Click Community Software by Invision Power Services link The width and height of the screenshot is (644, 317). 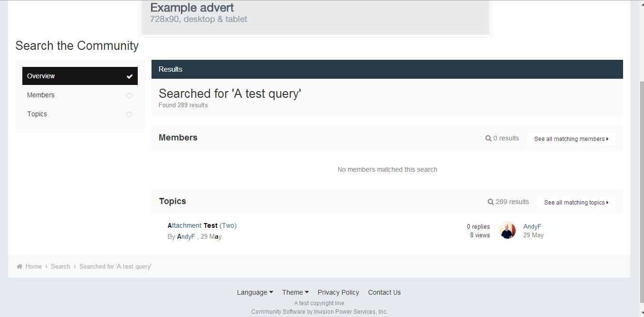coord(319,312)
